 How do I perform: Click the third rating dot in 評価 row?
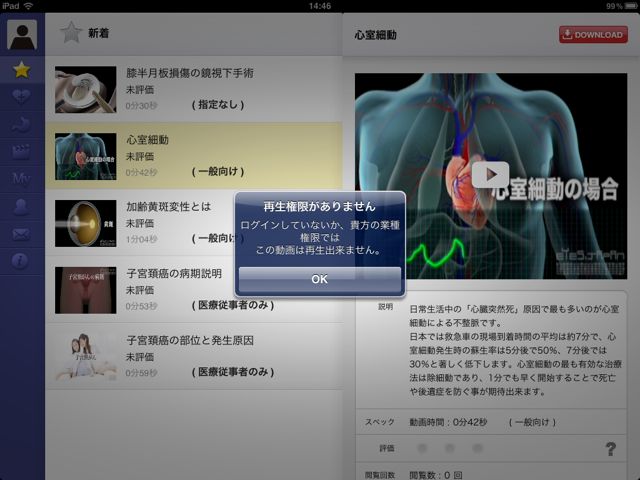pos(477,448)
